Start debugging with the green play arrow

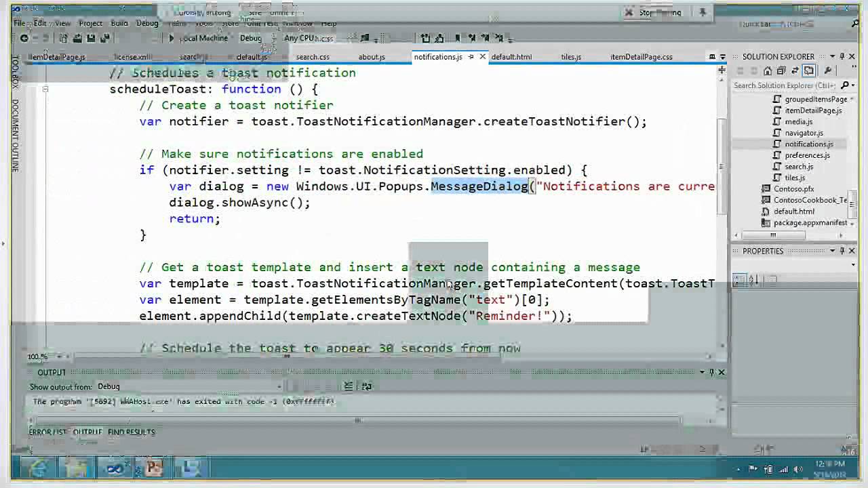pos(172,39)
